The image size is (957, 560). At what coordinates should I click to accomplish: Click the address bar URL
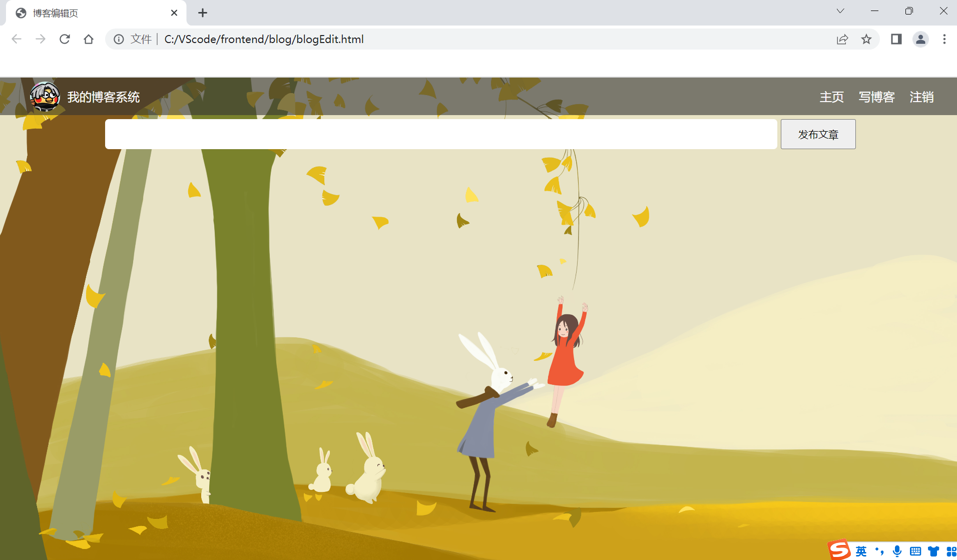[264, 39]
